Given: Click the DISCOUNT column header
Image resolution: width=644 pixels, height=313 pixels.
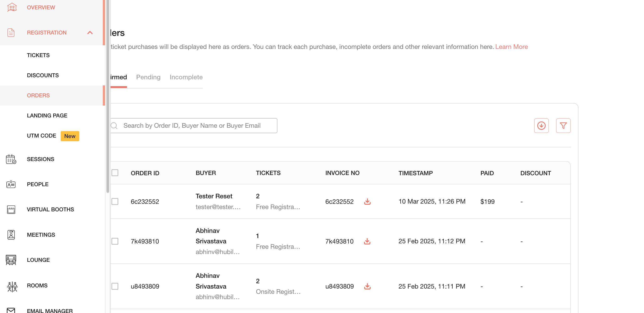Looking at the screenshot, I should point(536,173).
